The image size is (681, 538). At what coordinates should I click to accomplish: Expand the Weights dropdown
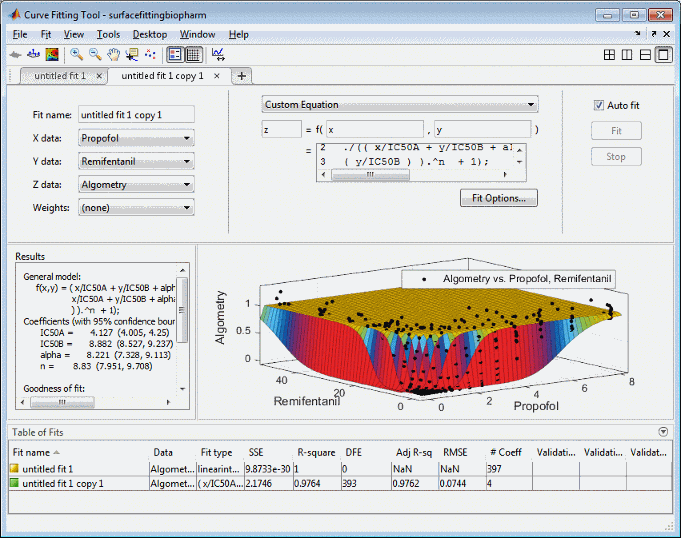136,207
